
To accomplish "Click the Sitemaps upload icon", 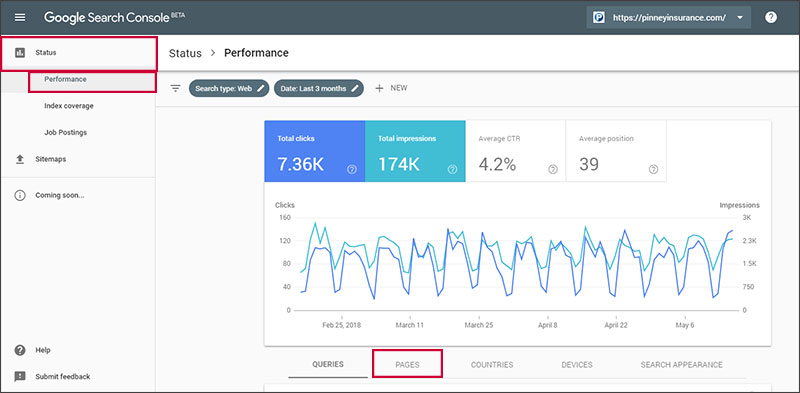I will [20, 159].
